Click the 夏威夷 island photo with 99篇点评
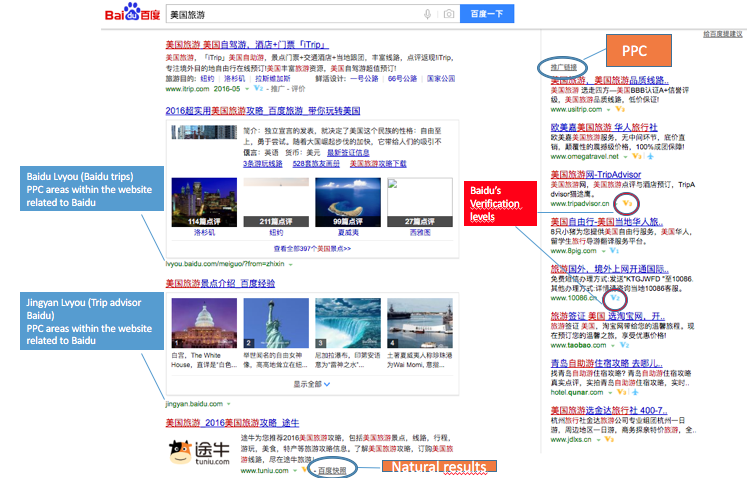The image size is (750, 478). (348, 202)
